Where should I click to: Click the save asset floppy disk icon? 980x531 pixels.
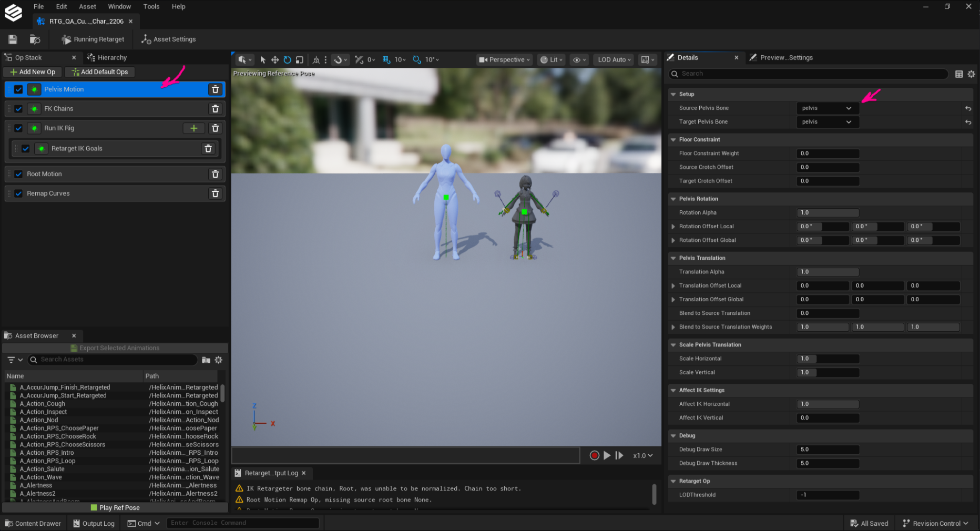click(x=13, y=39)
